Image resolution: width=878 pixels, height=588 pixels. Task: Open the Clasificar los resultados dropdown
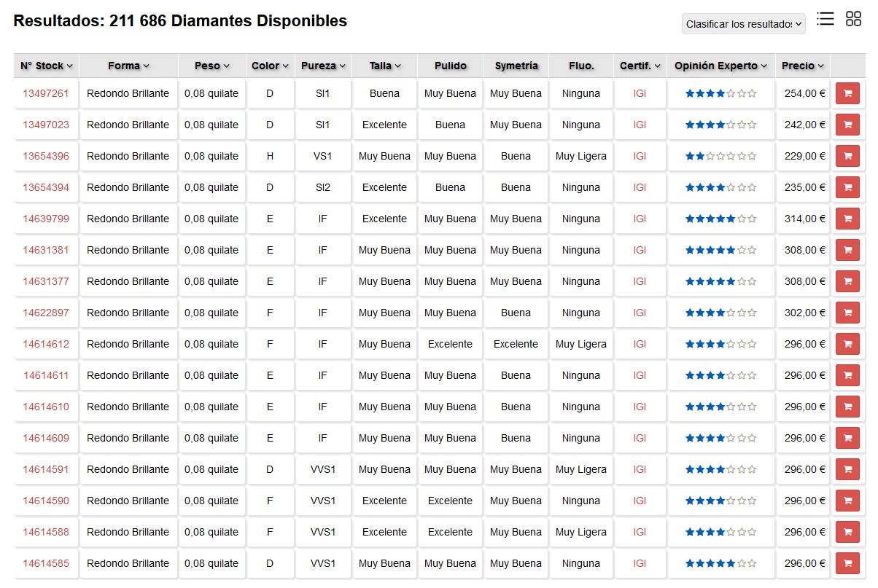tap(742, 24)
